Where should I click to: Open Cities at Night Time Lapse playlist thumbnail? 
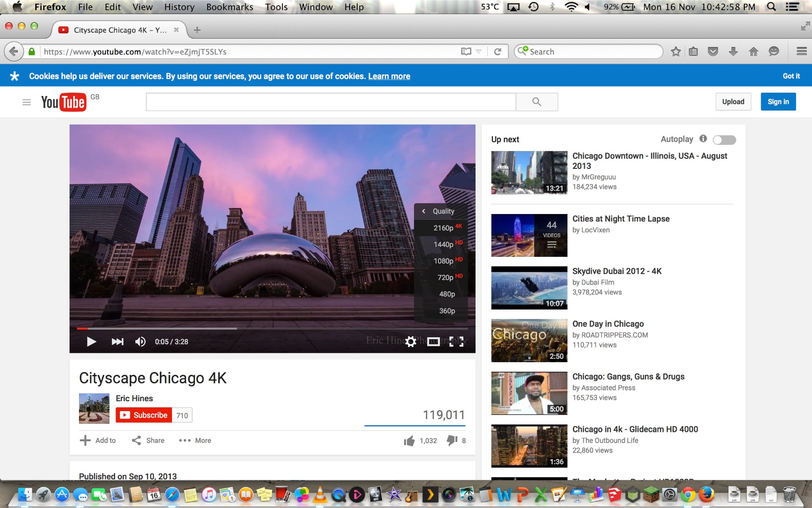pyautogui.click(x=529, y=235)
